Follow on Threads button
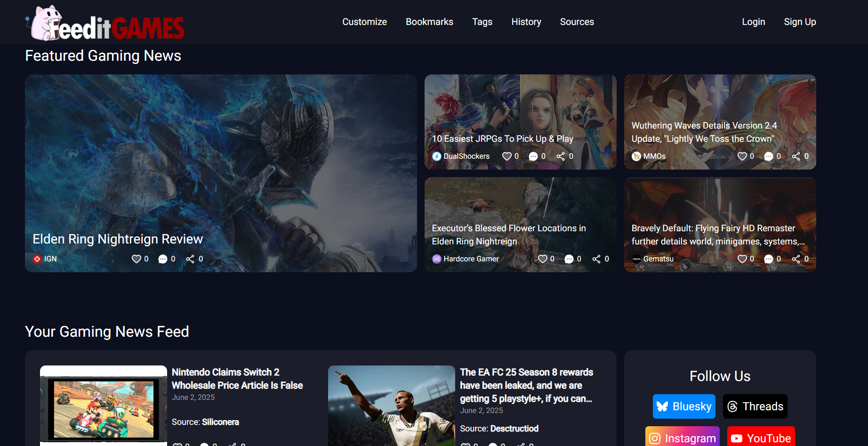Image resolution: width=868 pixels, height=446 pixels. (755, 406)
